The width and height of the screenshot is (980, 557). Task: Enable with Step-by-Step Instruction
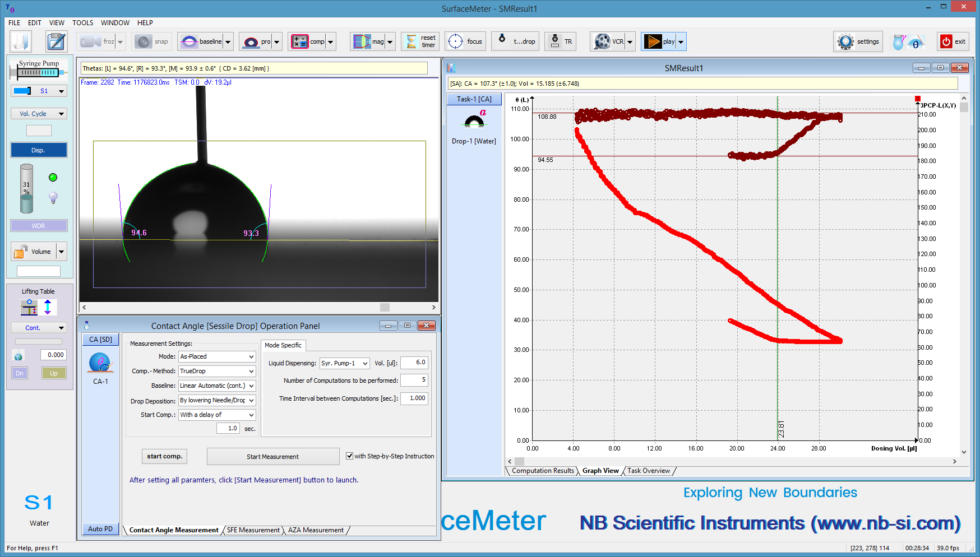pyautogui.click(x=349, y=456)
